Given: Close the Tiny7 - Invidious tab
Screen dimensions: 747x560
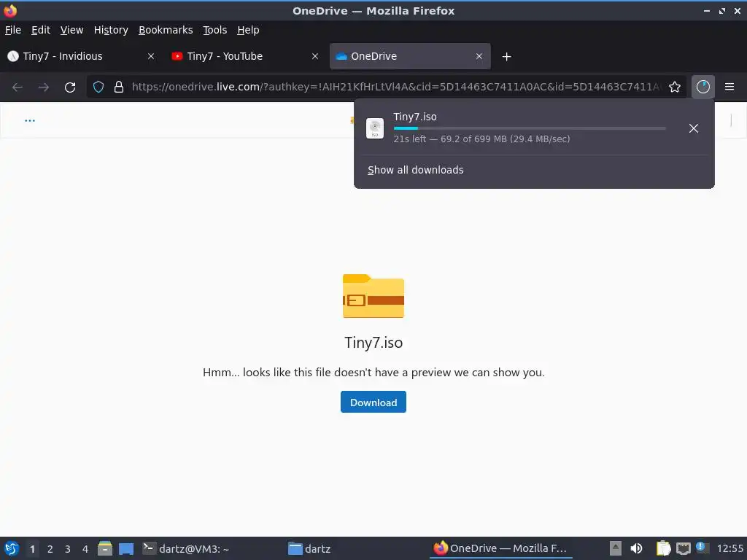Looking at the screenshot, I should 151,56.
